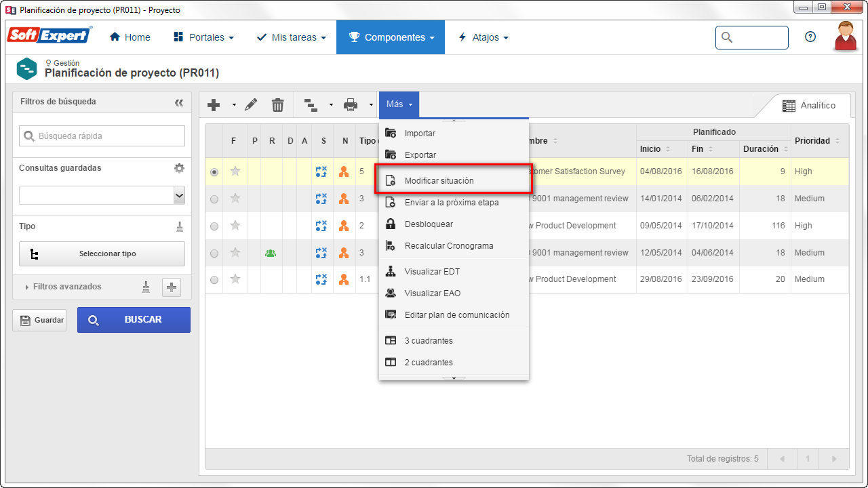Image resolution: width=868 pixels, height=488 pixels.
Task: Switch to the Analítico tab
Action: pyautogui.click(x=808, y=106)
